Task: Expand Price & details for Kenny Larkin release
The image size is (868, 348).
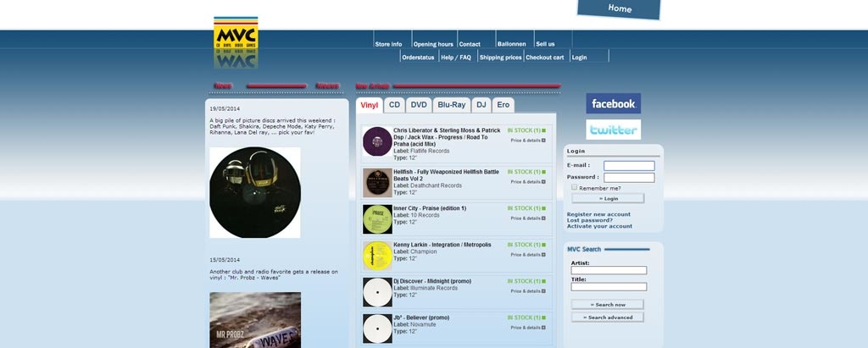Action: [528, 255]
